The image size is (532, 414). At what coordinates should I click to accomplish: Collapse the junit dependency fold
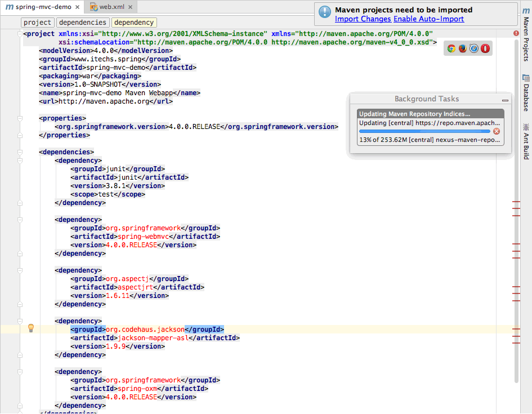[x=20, y=161]
